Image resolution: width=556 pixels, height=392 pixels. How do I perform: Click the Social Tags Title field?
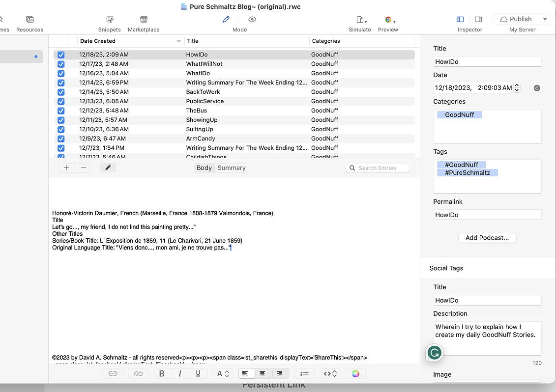[x=487, y=300]
